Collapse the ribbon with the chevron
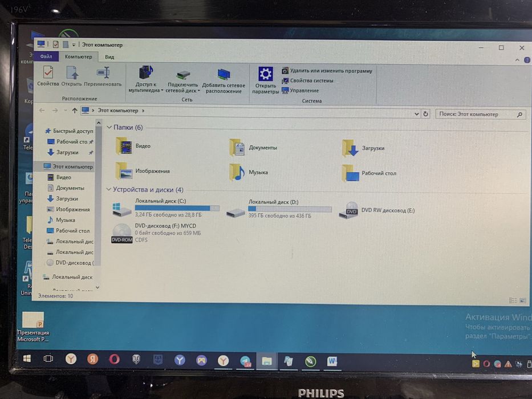This screenshot has width=532, height=399. coord(517,60)
